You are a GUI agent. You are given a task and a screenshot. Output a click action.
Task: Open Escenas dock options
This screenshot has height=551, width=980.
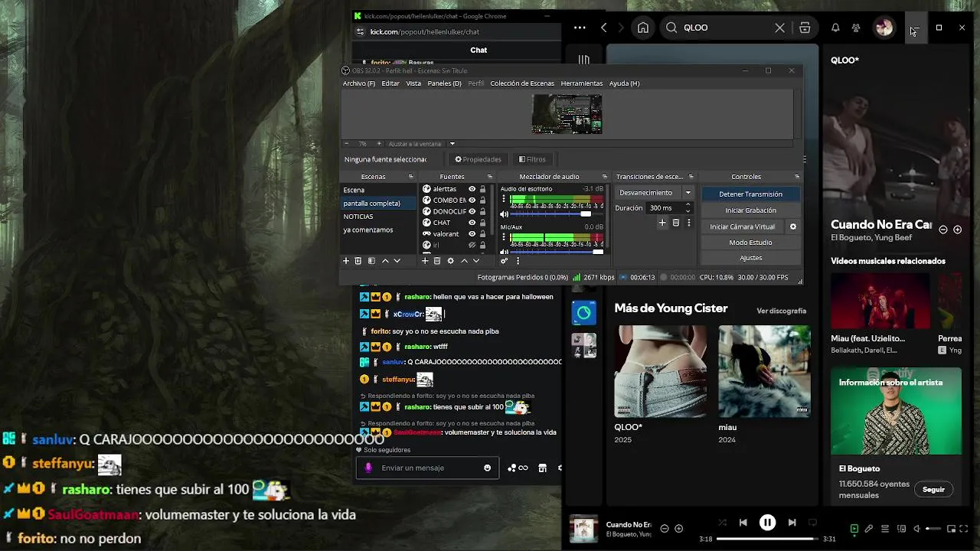410,177
